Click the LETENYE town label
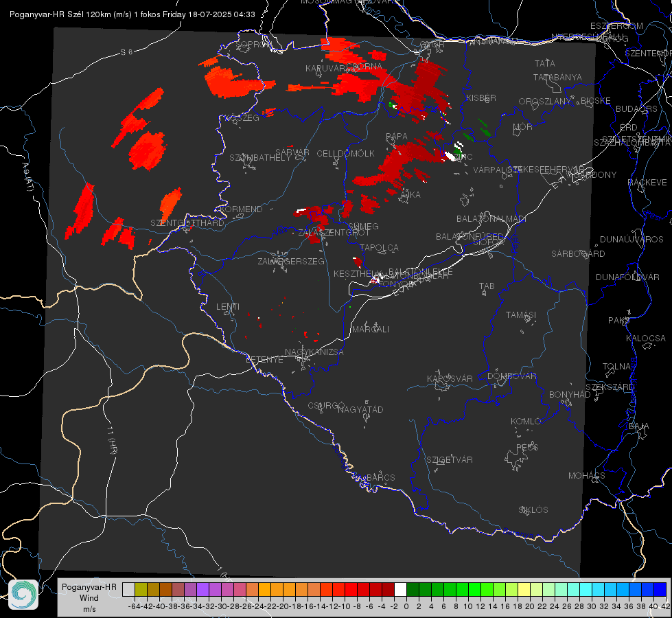Viewport: 672px width, 618px height. tap(264, 360)
